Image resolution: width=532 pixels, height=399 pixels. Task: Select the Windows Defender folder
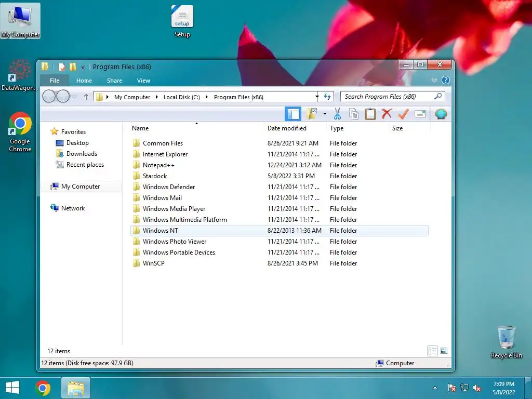tap(279, 187)
